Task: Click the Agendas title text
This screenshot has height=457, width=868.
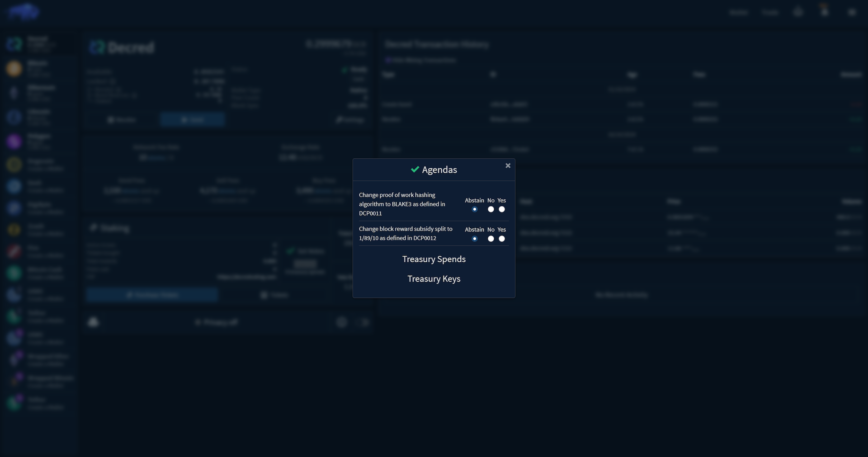Action: 439,170
